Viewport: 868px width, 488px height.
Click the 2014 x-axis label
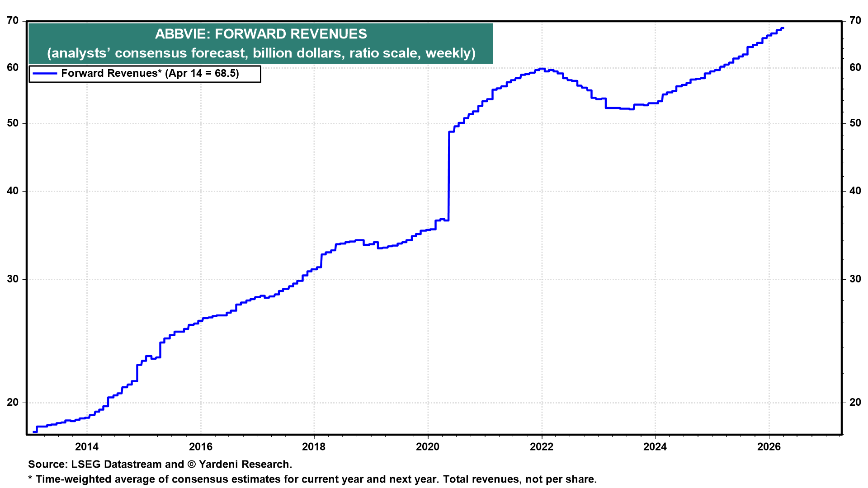(86, 447)
